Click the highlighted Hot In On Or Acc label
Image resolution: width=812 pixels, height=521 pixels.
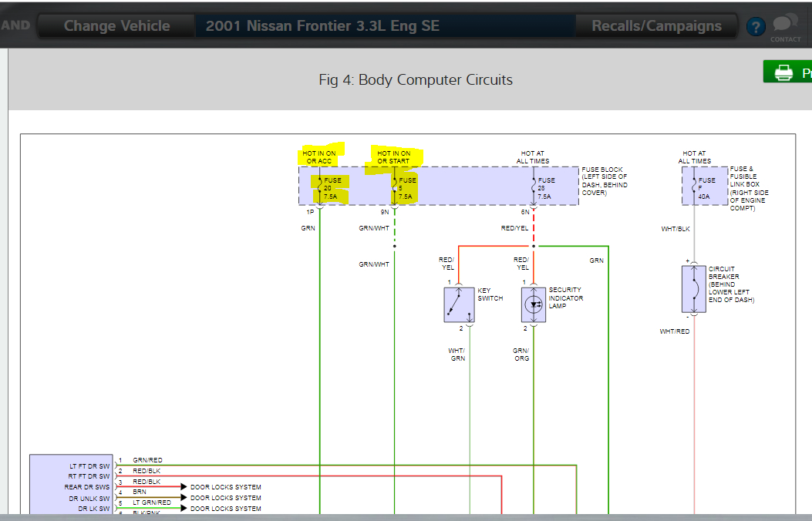click(319, 156)
